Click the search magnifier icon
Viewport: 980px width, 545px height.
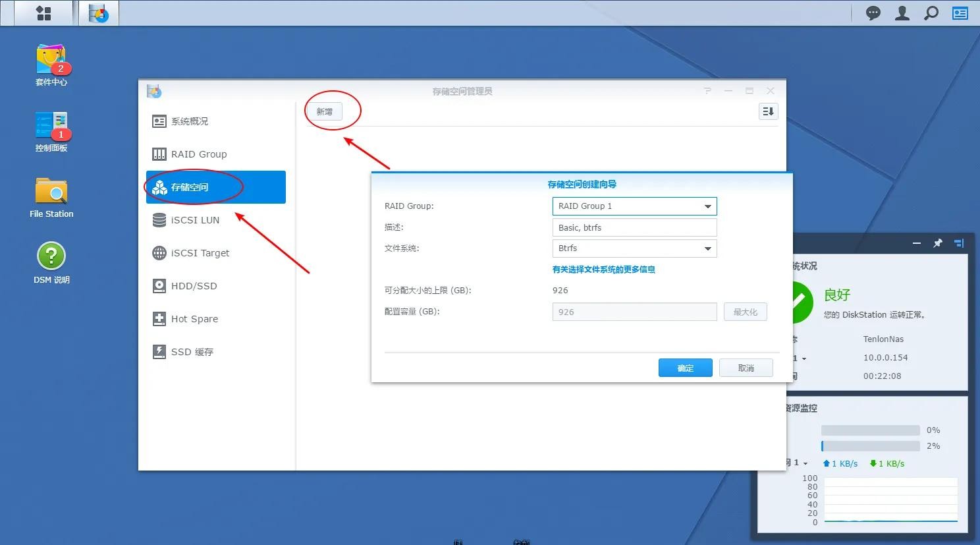click(931, 13)
